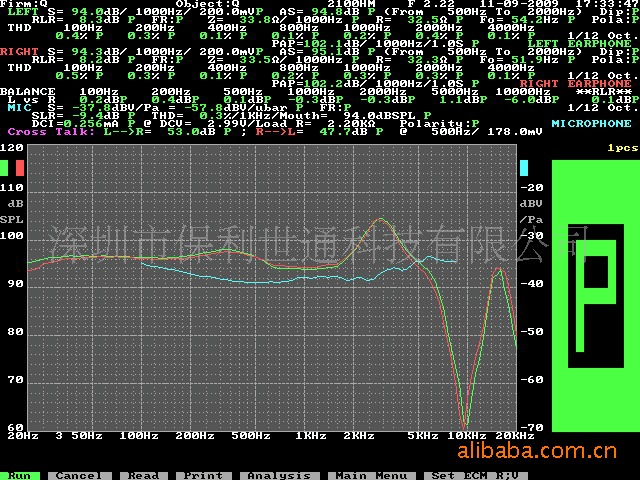Click the red right channel legend swatch
Image resolution: width=640 pixels, height=480 pixels.
click(x=19, y=167)
